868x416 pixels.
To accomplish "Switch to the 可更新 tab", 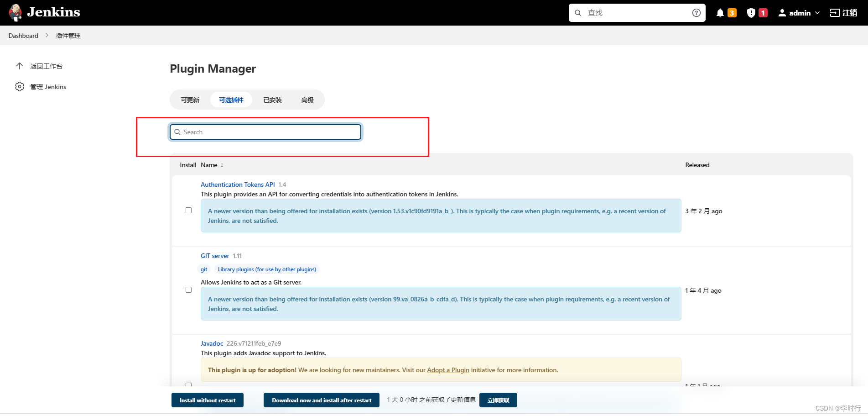I will pyautogui.click(x=190, y=100).
